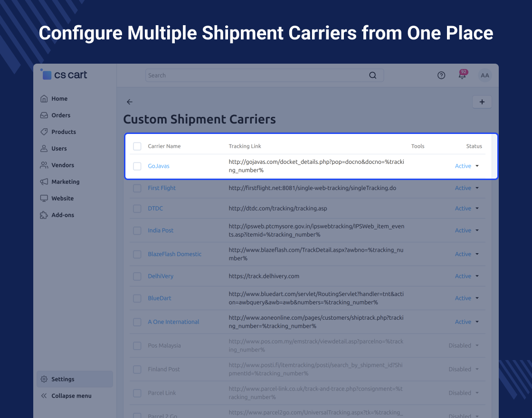532x418 pixels.
Task: Open Parcel Link Disabled status dropdown
Action: point(464,393)
